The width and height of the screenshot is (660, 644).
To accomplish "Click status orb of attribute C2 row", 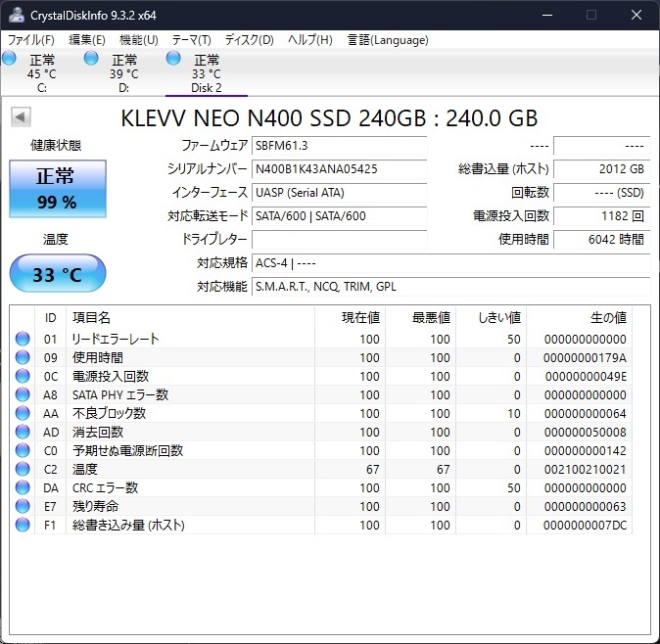I will (23, 469).
